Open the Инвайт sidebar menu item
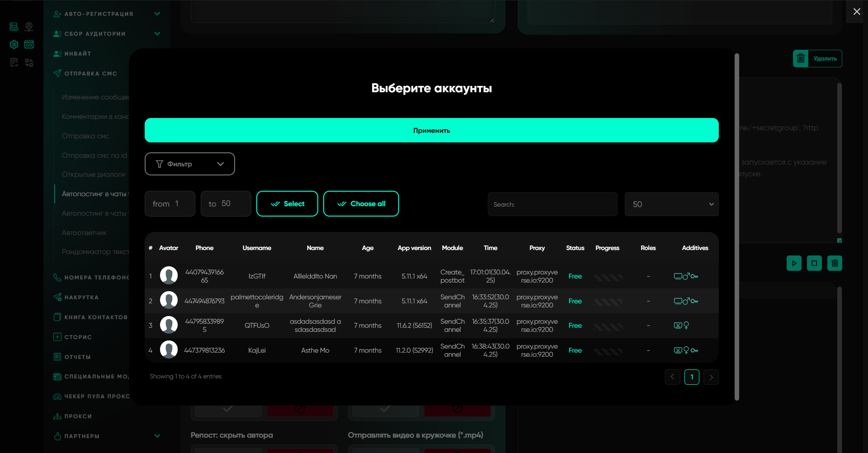Image resolution: width=868 pixels, height=453 pixels. (78, 54)
